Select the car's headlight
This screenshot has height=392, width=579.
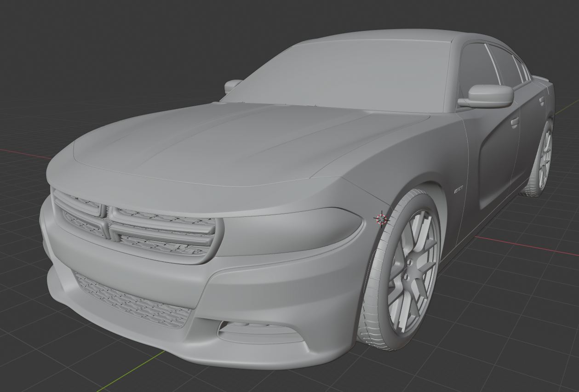coord(290,232)
